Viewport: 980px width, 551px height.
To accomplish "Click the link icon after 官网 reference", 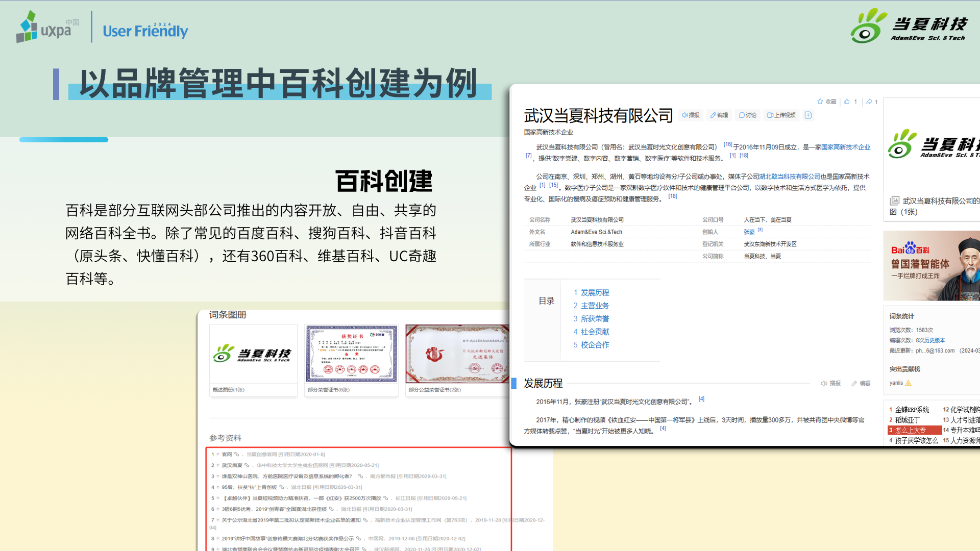I will click(236, 454).
